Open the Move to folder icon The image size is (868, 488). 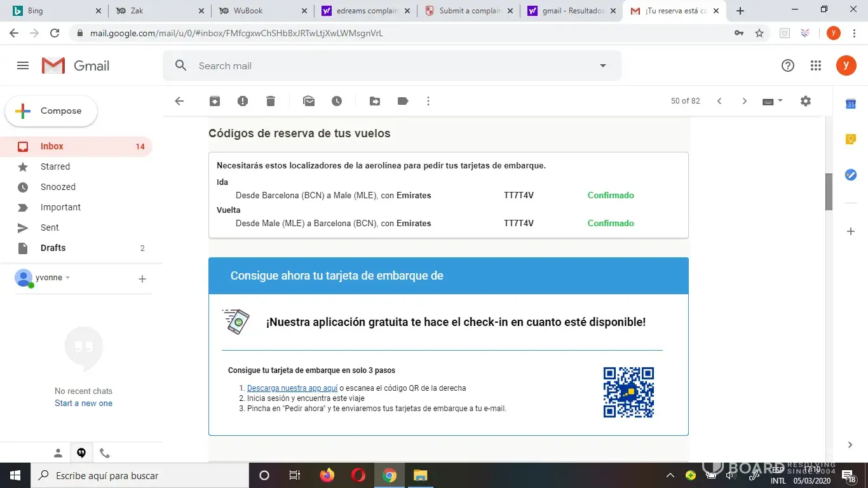[x=375, y=101]
